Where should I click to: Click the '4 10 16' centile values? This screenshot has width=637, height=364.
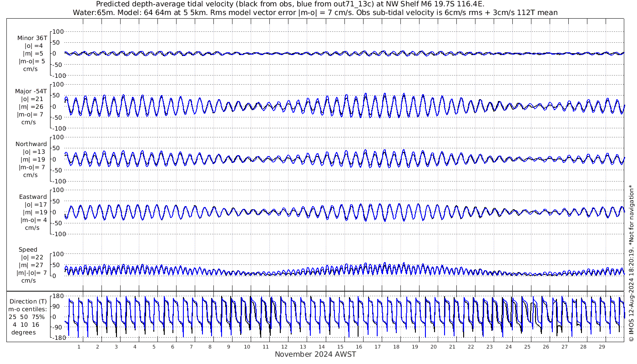(x=26, y=324)
